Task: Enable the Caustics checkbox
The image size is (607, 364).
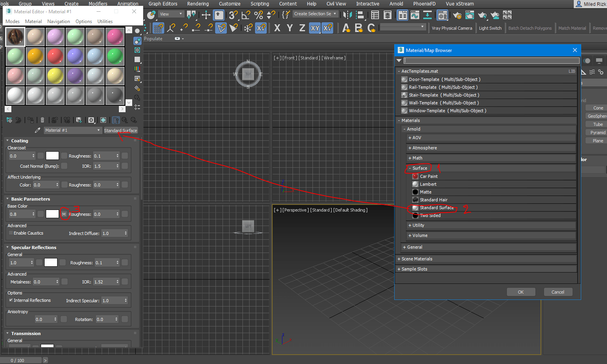Action: 11,233
